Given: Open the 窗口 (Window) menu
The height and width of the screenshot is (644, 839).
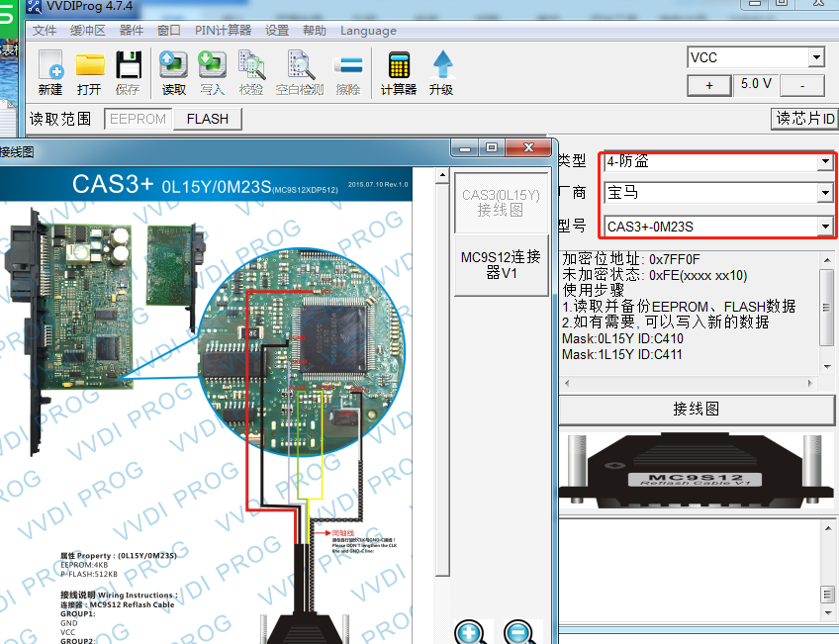Looking at the screenshot, I should (169, 31).
